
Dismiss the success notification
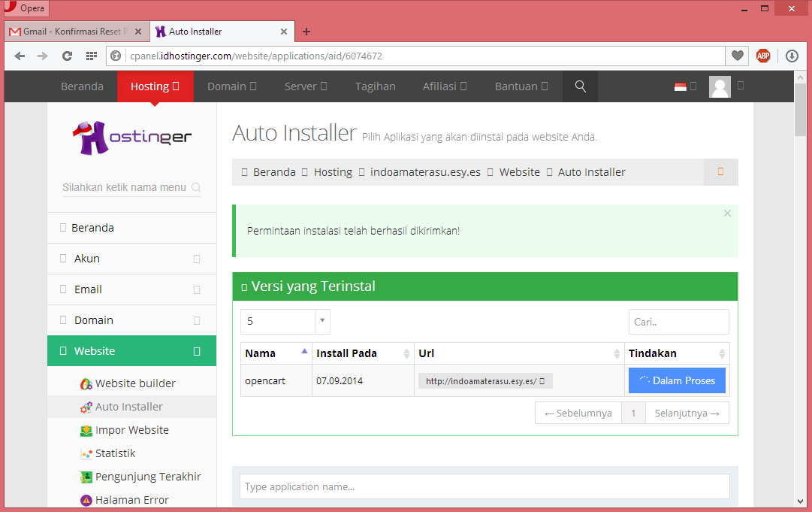click(727, 213)
